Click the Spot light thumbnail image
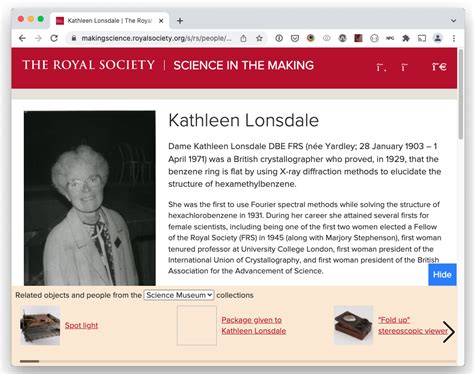 pos(40,325)
